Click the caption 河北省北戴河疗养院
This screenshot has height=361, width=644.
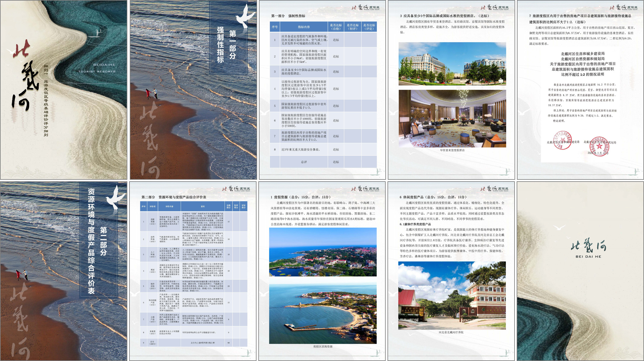coord(451,332)
